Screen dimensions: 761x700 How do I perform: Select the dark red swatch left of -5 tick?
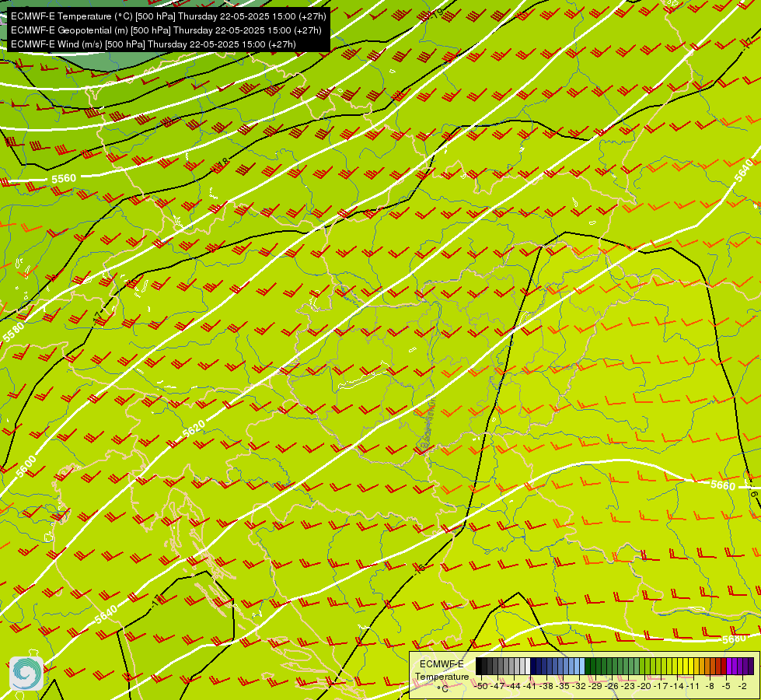724,666
